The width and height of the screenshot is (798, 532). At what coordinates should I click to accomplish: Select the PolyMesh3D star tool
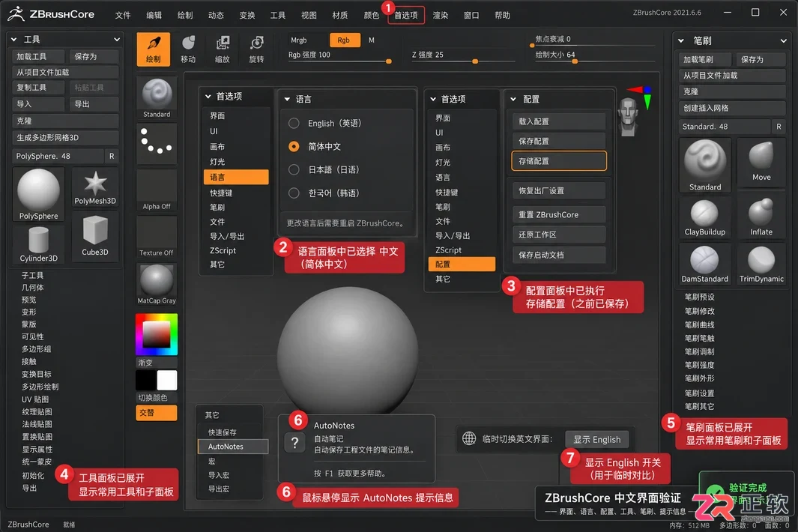pos(95,187)
